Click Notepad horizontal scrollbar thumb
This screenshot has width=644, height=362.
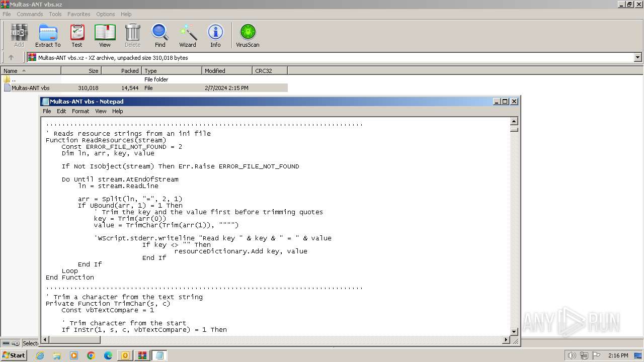(75, 340)
